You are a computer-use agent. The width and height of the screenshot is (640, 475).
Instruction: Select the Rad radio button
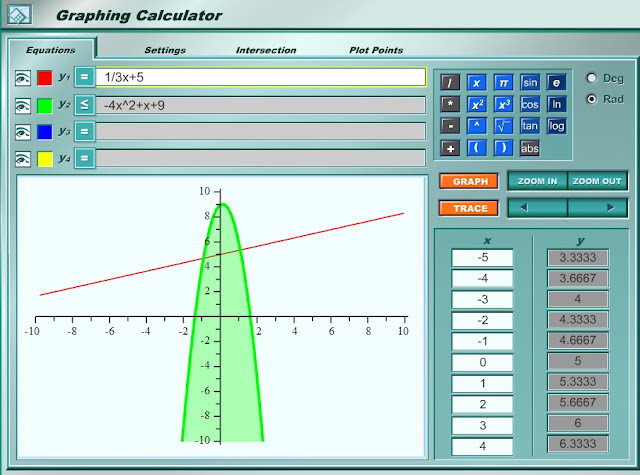(x=591, y=99)
